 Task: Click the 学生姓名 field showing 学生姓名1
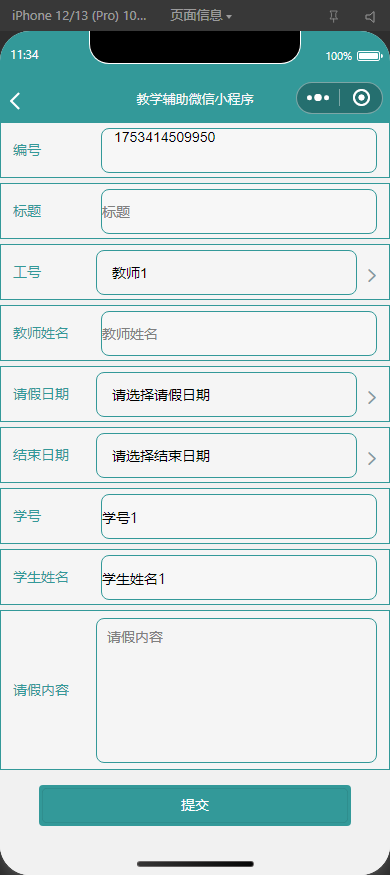pos(239,578)
